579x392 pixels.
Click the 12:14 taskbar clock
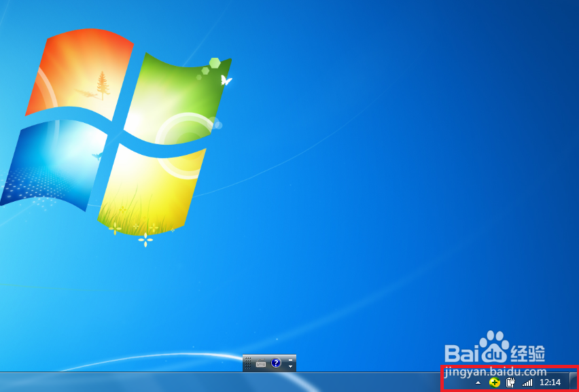[550, 382]
